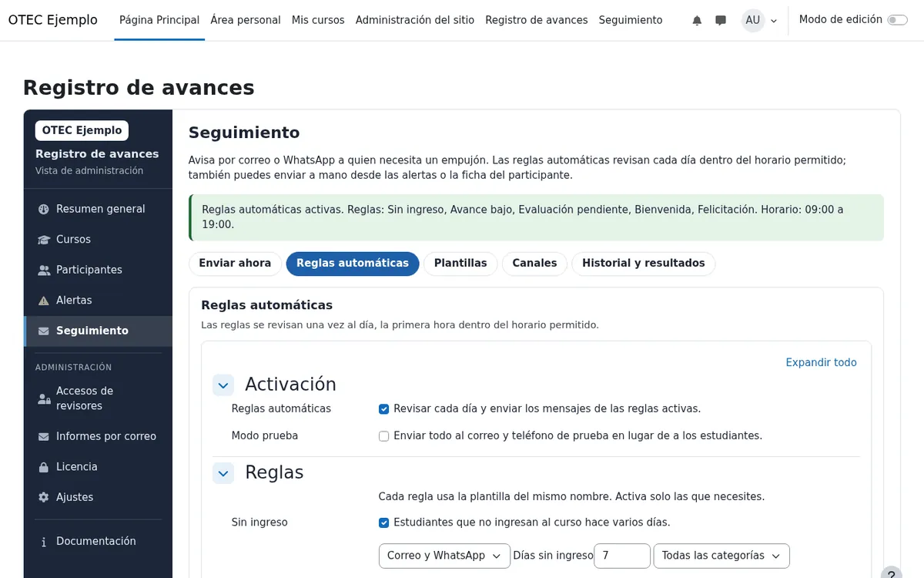Collapse the Reglas section chevron

[x=223, y=472]
